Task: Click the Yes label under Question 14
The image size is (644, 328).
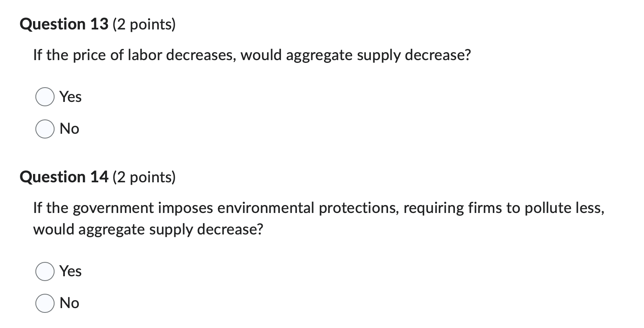Action: pos(70,271)
